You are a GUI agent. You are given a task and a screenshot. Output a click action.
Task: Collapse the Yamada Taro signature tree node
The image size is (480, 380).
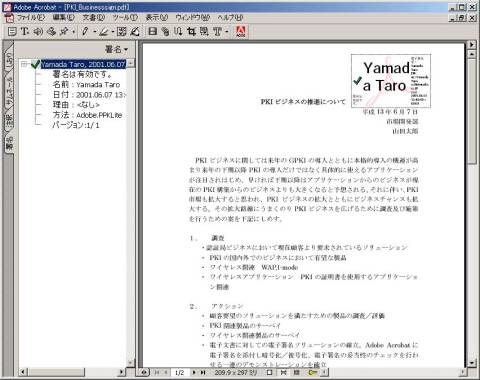[x=24, y=64]
